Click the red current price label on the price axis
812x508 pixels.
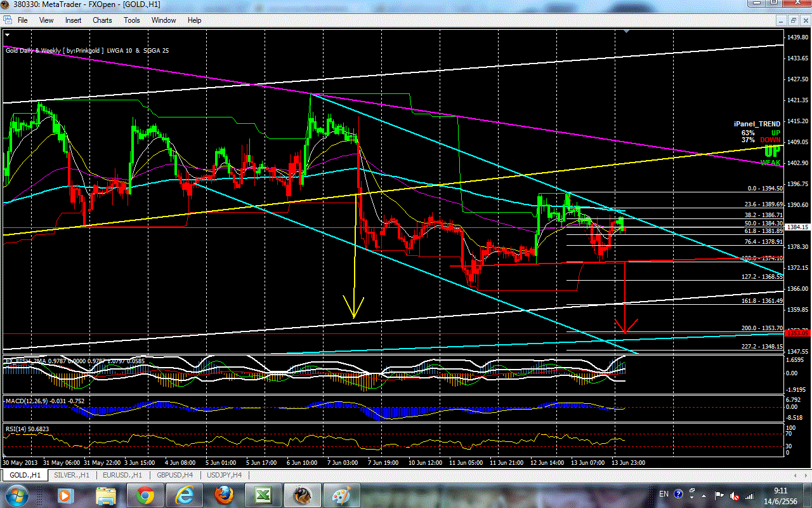pyautogui.click(x=797, y=333)
